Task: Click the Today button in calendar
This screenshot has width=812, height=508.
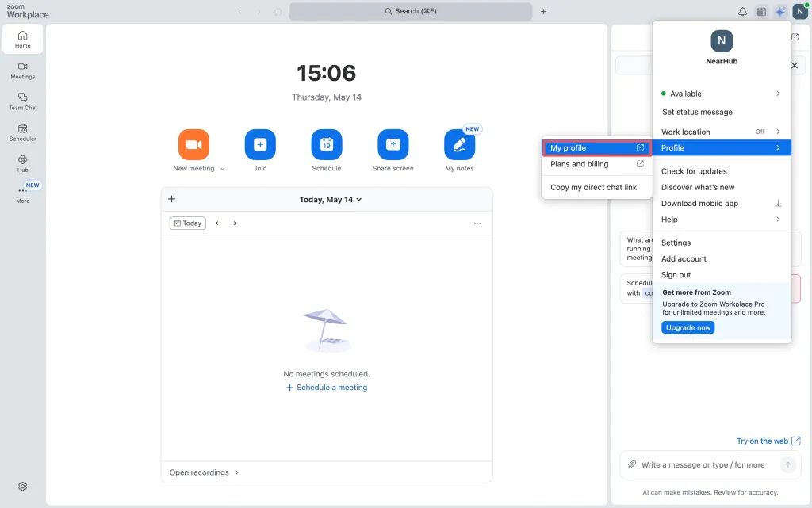Action: pos(187,223)
